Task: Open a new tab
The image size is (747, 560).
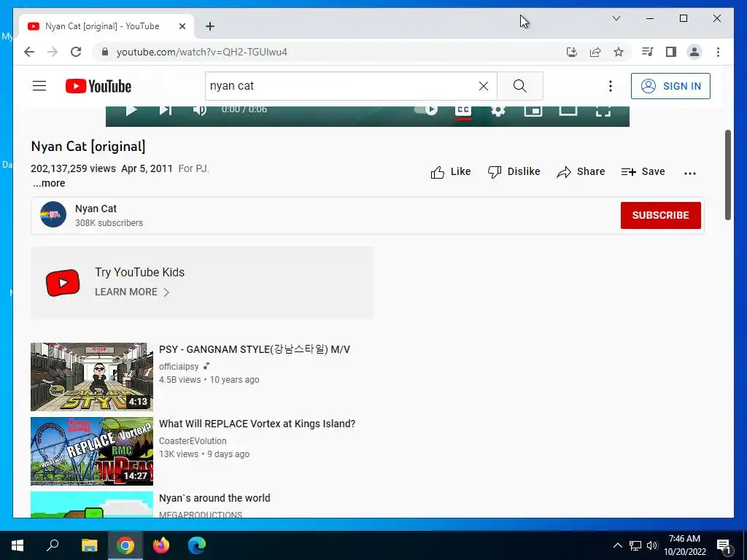Action: (x=210, y=26)
